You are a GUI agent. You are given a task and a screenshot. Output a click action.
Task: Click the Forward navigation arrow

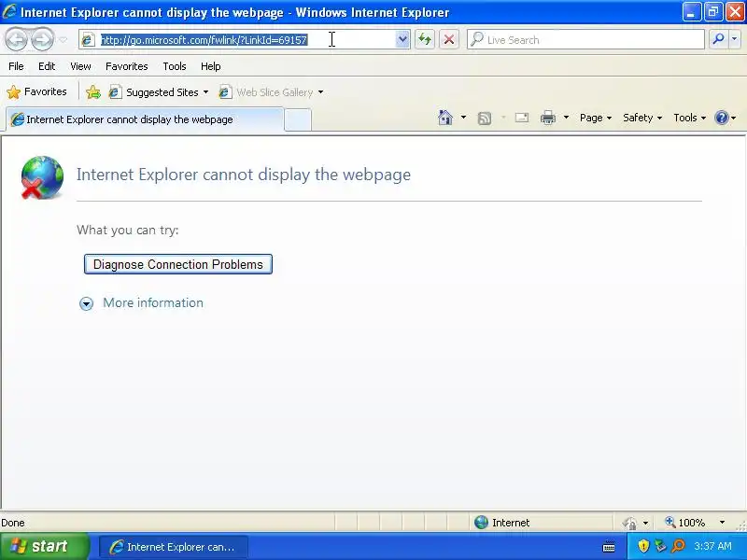click(42, 39)
